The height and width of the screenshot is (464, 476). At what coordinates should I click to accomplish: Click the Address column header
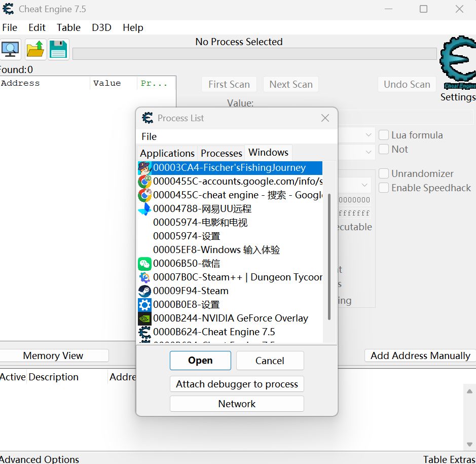tap(45, 83)
